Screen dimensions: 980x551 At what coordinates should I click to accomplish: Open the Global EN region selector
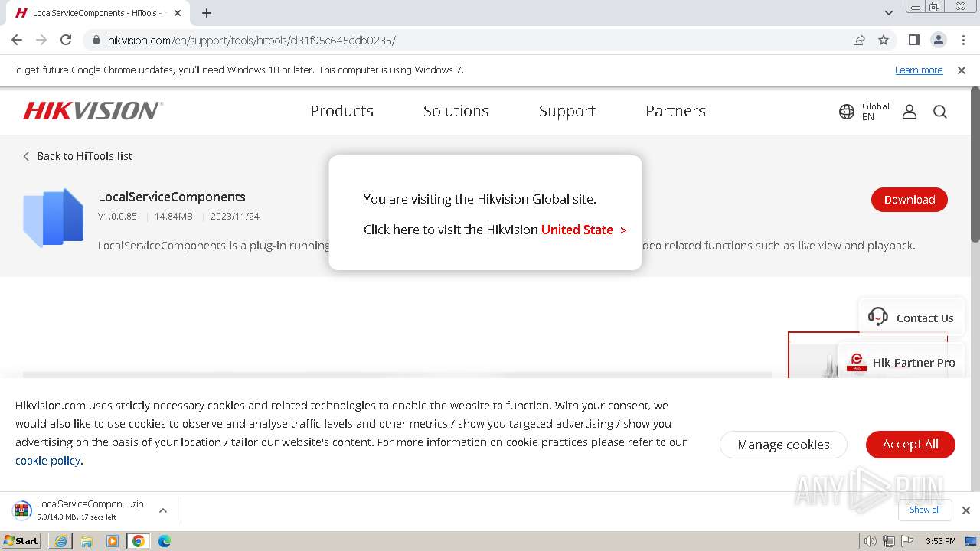864,112
